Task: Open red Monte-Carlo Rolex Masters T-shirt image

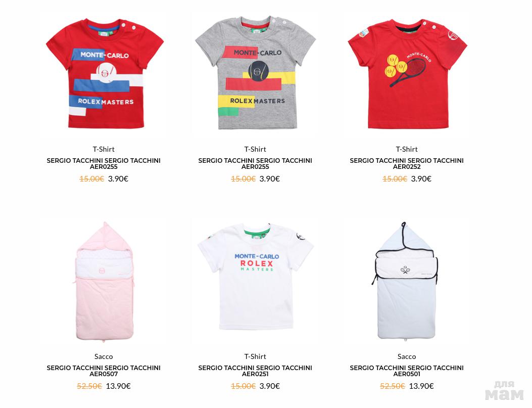Action: pos(105,73)
